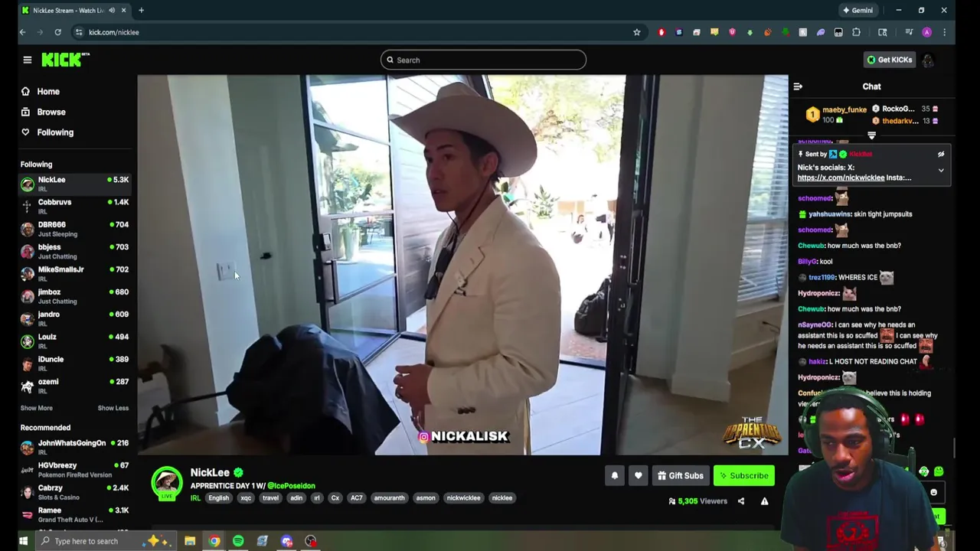Open the x.com/nickwicklee link

click(x=841, y=178)
